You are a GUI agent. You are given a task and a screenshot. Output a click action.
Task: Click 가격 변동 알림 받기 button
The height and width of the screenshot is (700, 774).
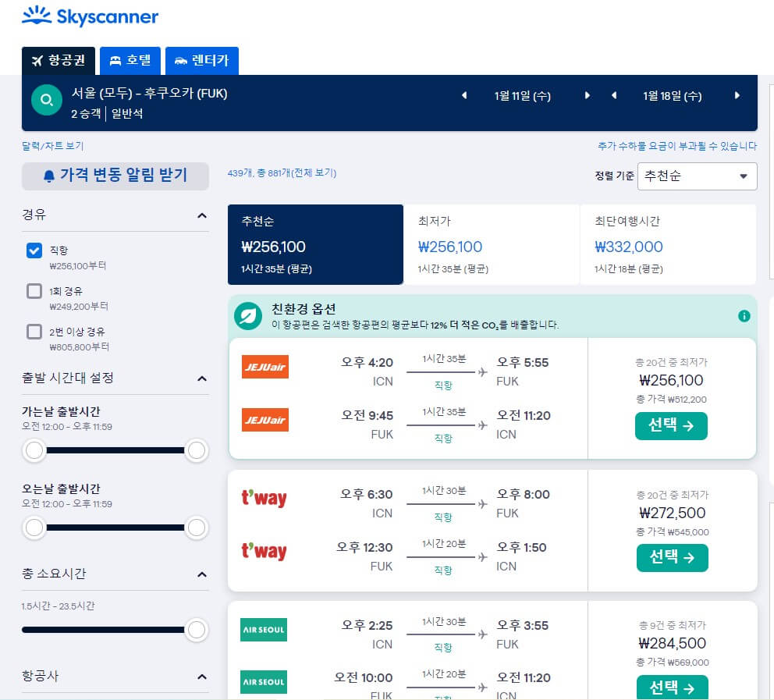(x=115, y=176)
